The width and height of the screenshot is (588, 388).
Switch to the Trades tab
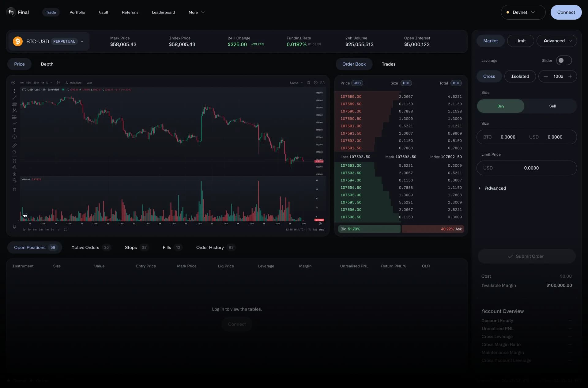pyautogui.click(x=388, y=64)
